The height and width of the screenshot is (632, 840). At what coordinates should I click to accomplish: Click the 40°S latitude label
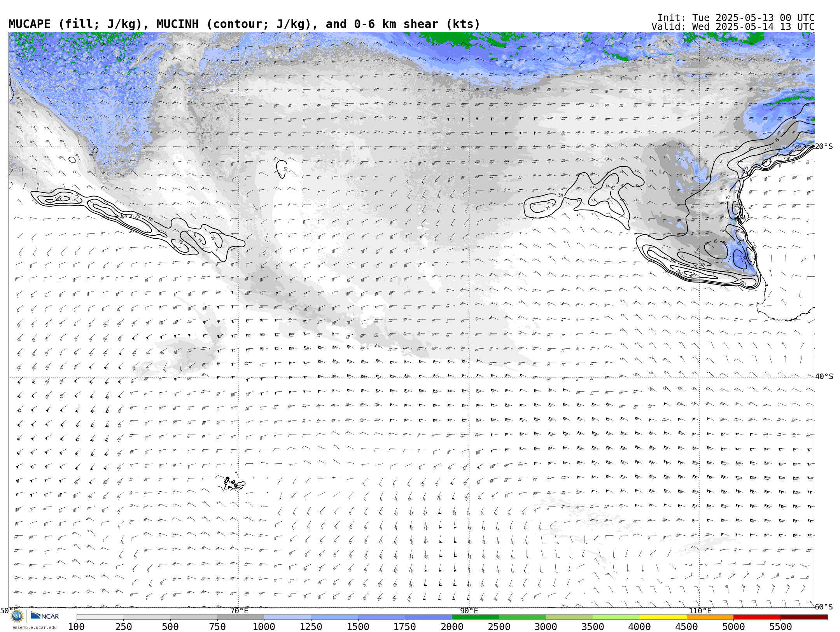pos(824,377)
